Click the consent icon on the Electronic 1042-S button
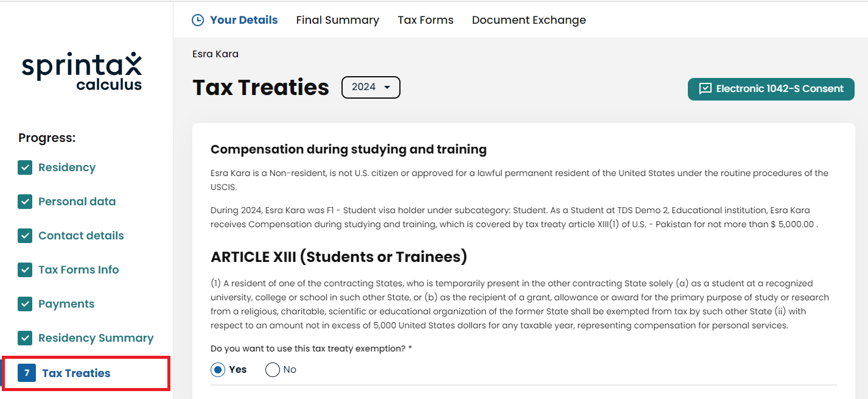 [705, 89]
